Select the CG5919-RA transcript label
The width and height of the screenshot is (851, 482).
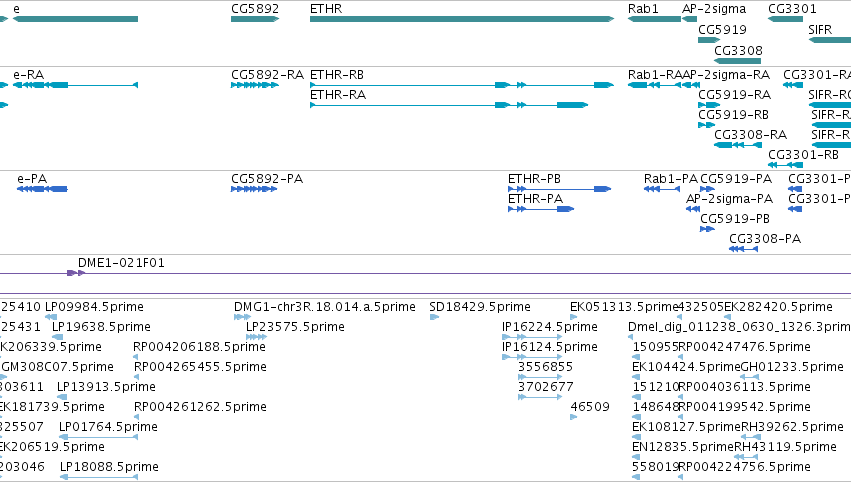coord(734,95)
